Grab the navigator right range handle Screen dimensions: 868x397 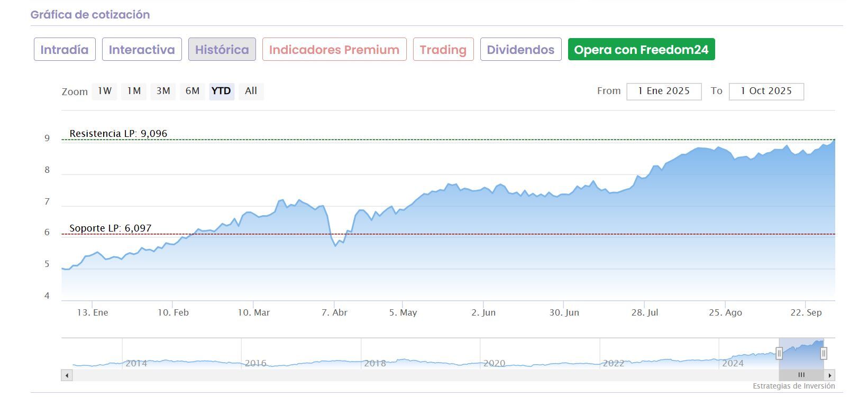[x=824, y=353]
